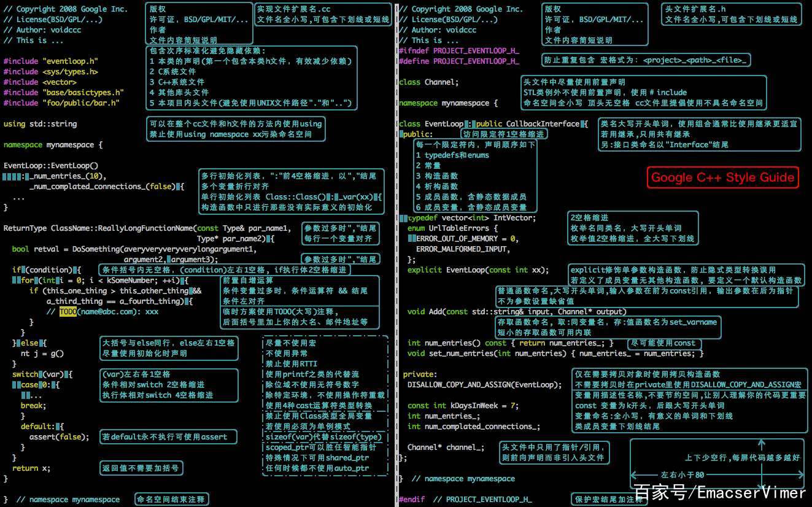Select the EventLoop::EventLoop() constructor definition
This screenshot has height=507, width=812.
[x=51, y=166]
